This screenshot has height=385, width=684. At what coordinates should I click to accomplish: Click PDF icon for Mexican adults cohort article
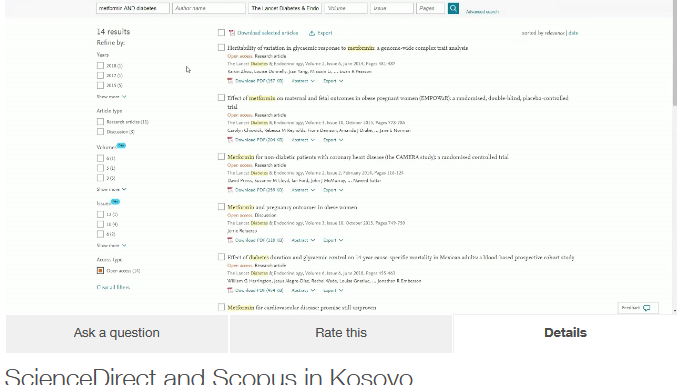[x=230, y=290]
